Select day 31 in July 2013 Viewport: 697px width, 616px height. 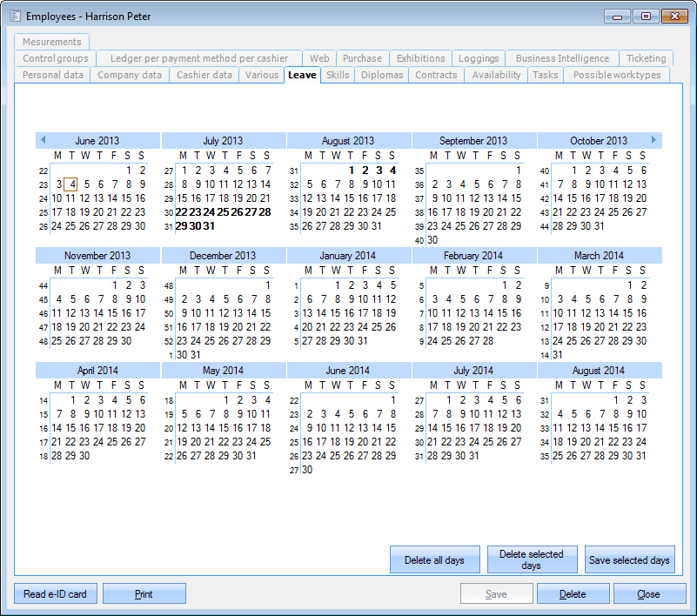coord(209,226)
